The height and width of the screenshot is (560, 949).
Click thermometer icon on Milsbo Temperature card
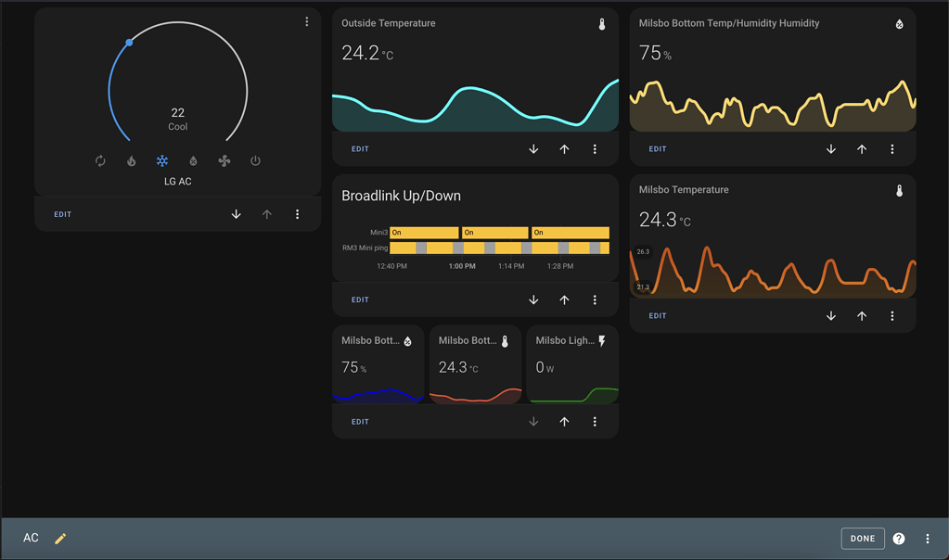(898, 190)
